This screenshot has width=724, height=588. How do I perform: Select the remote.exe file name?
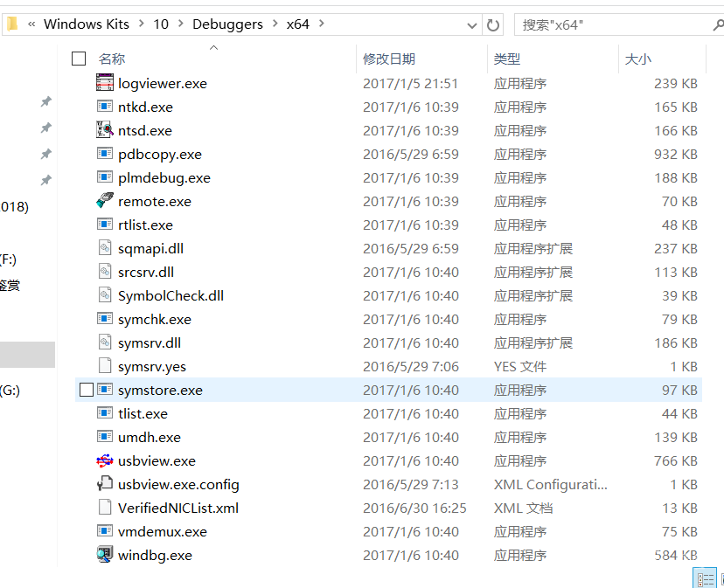pos(155,201)
